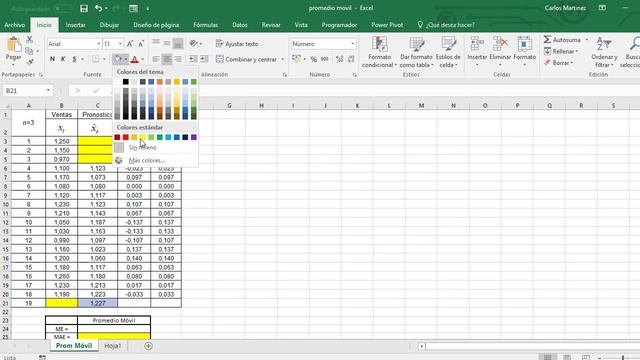Click the Estilos de celda icon
The image size is (640, 360).
click(448, 44)
